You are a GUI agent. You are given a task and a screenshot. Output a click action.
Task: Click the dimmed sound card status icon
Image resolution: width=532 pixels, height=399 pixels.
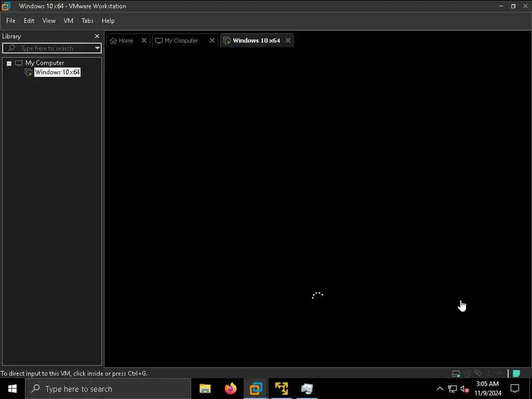pyautogui.click(x=499, y=374)
